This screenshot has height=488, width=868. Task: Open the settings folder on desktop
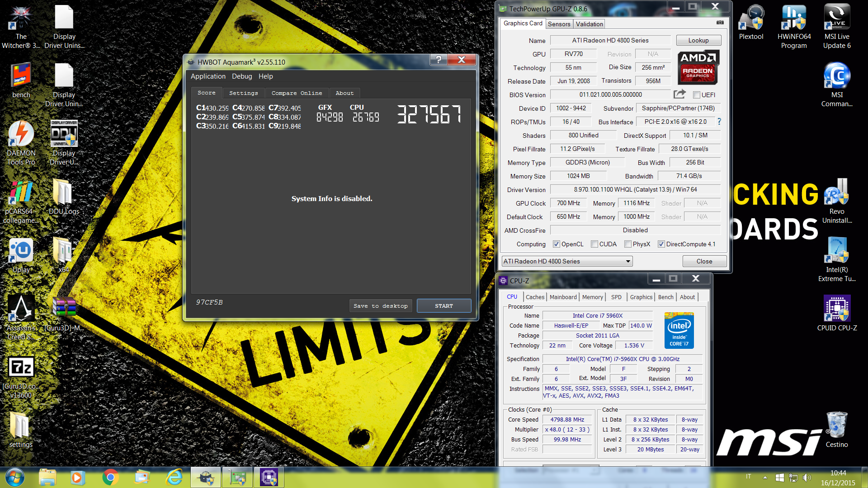coord(21,429)
